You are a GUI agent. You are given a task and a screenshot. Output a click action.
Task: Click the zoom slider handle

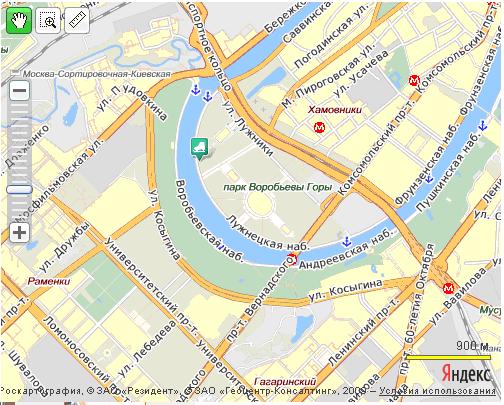[19, 189]
